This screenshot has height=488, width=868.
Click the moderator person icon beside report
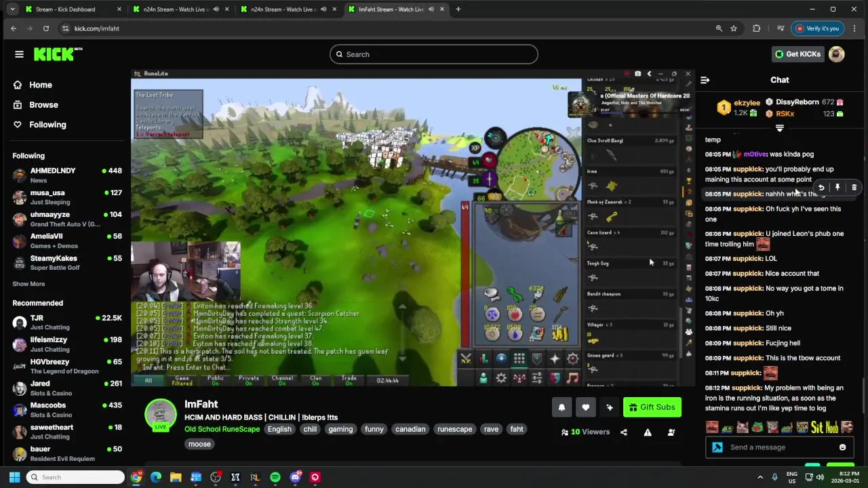(x=671, y=432)
